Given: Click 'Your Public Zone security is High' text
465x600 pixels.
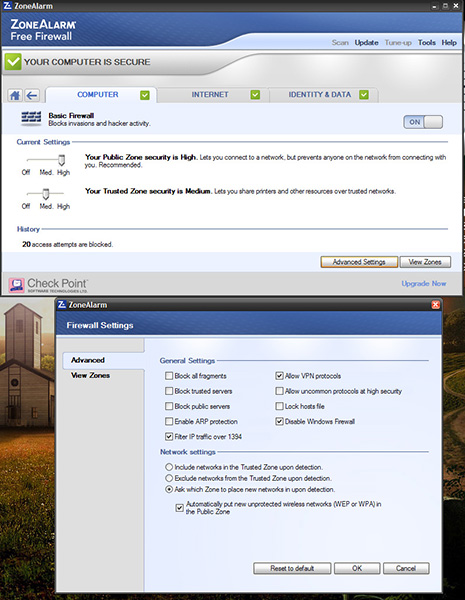Looking at the screenshot, I should 141,157.
